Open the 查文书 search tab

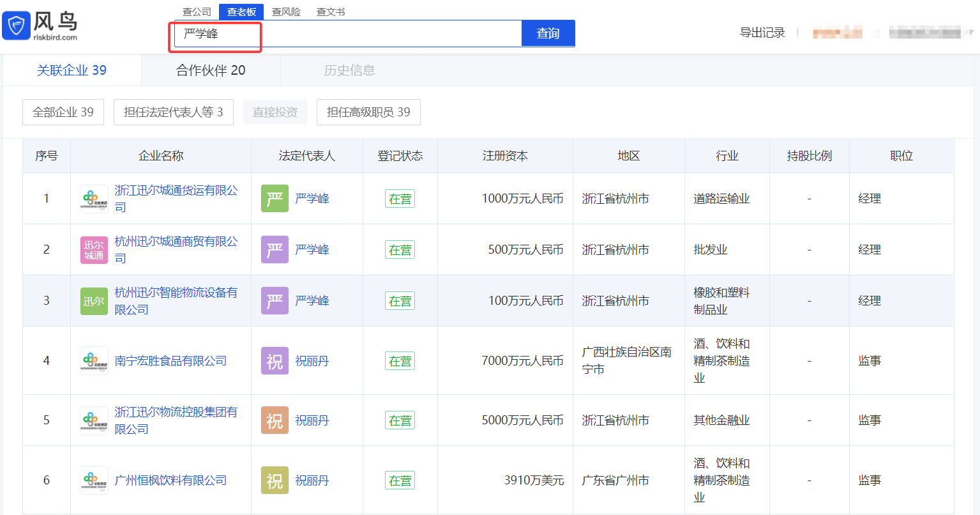coord(331,12)
